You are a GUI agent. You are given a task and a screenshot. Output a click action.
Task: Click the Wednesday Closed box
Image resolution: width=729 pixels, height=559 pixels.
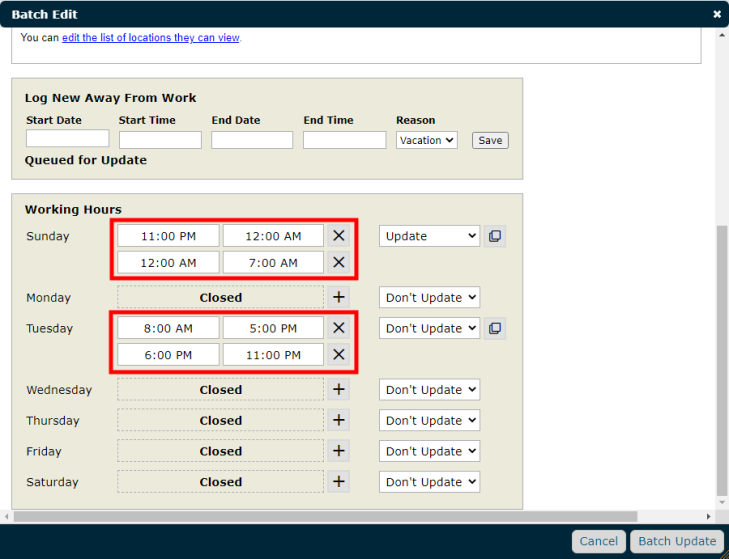(220, 389)
